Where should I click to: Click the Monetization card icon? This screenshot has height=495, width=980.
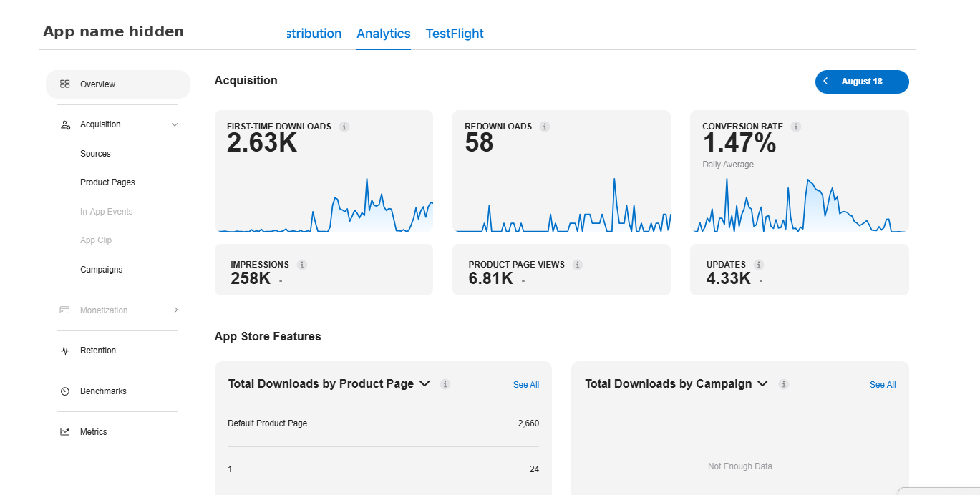[x=65, y=310]
